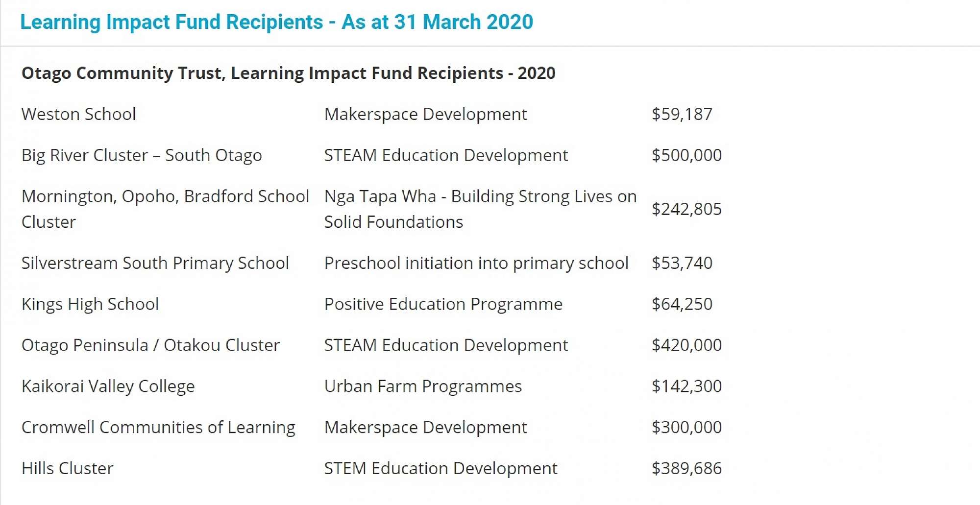This screenshot has height=505, width=980.
Task: Click the Urban Farm Programmes text
Action: pos(423,386)
